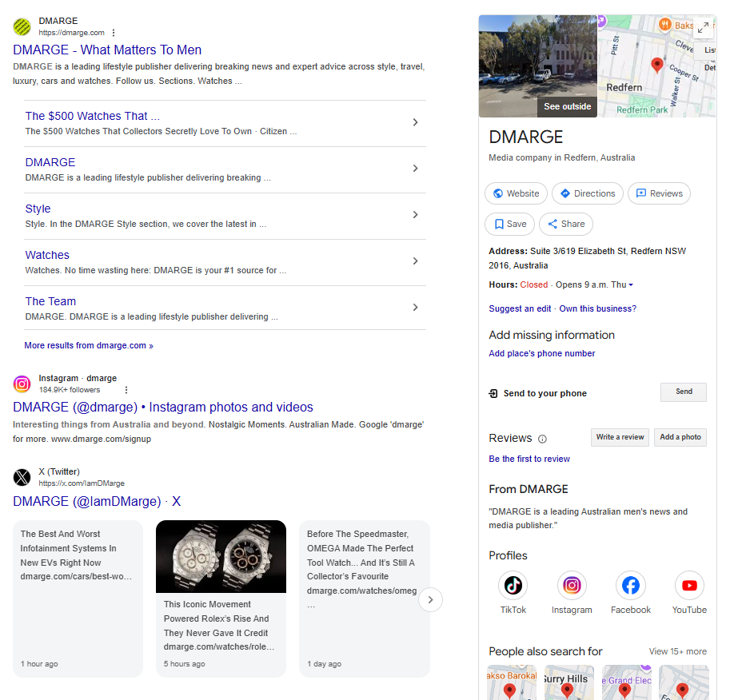Image resolution: width=730 pixels, height=700 pixels.
Task: Open the Surry Hills map card
Action: click(569, 682)
